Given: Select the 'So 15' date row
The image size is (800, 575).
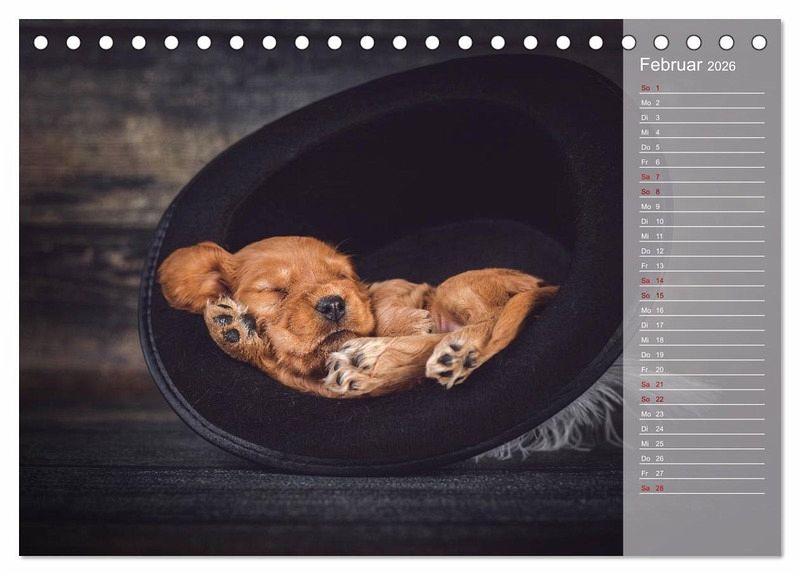Looking at the screenshot, I should pos(702,295).
